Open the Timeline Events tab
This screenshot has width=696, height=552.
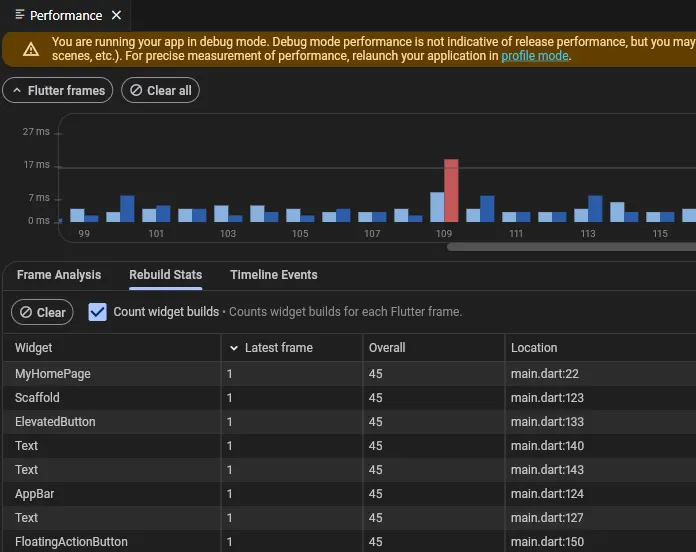coord(274,275)
